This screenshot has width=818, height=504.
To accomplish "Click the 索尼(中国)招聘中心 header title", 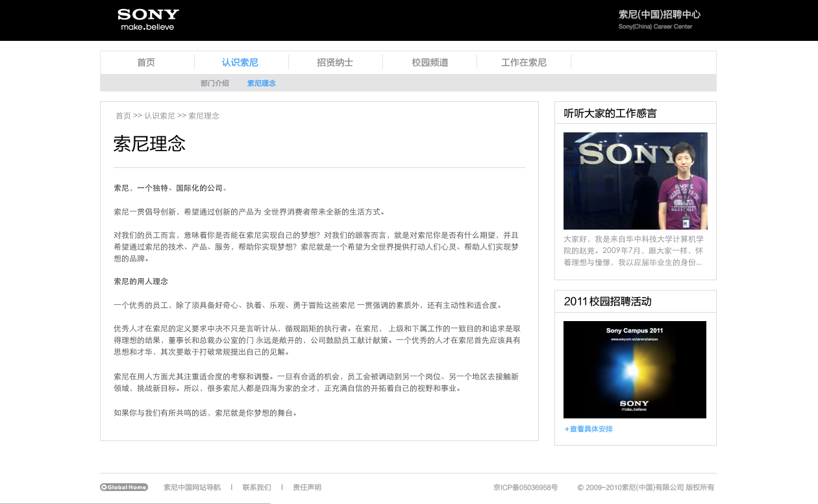I will tap(659, 14).
